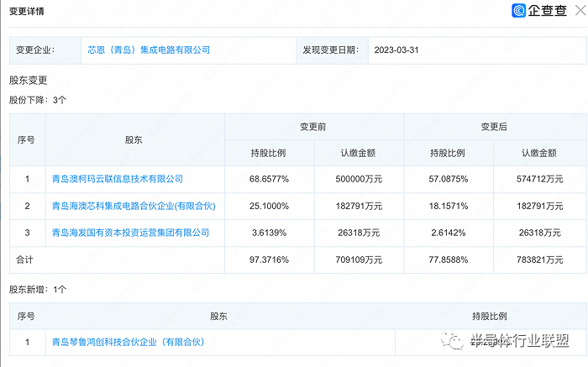Click the 77.8588% total cell
This screenshot has width=588, height=367.
tap(449, 260)
